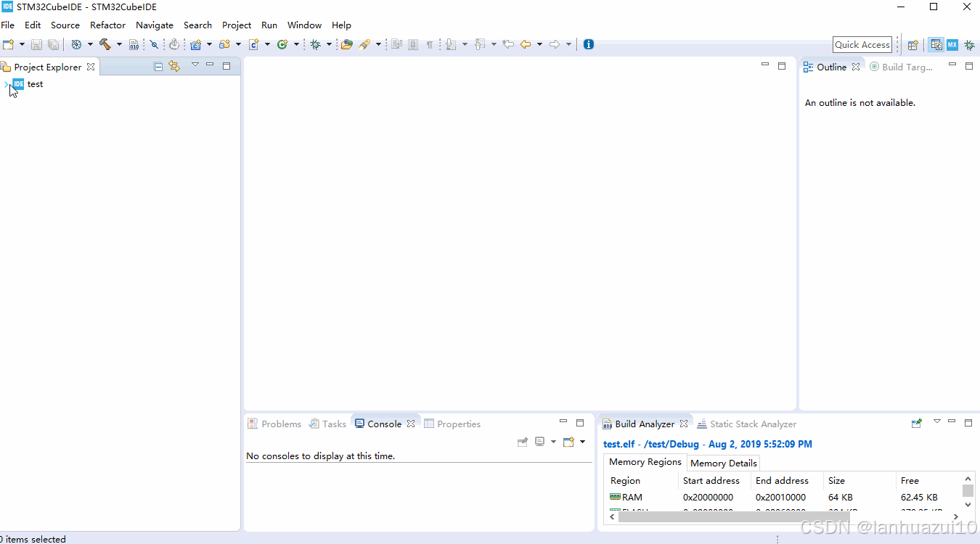The height and width of the screenshot is (544, 980).
Task: Switch to the Static Stack Analyzer tab
Action: pyautogui.click(x=746, y=424)
